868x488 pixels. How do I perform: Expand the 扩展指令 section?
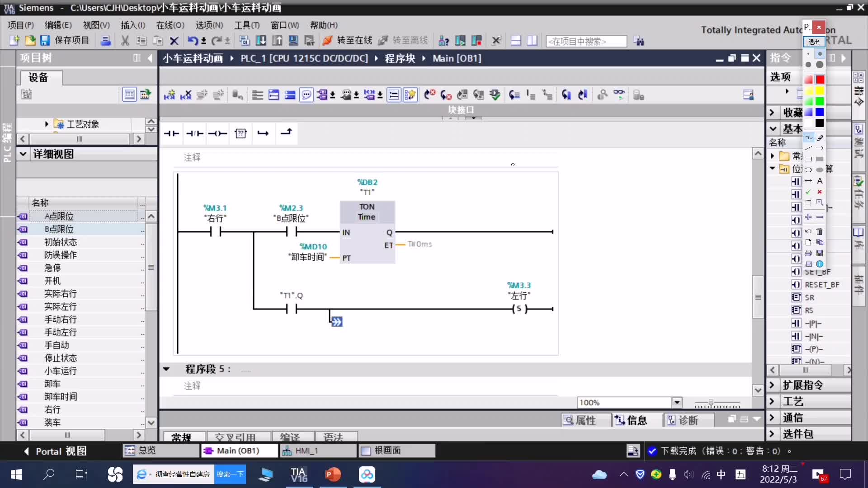click(772, 385)
